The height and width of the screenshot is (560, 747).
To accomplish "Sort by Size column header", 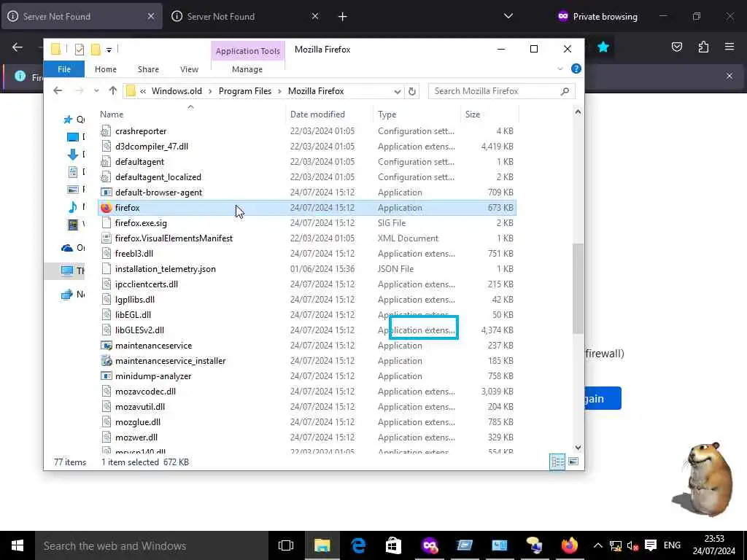I will coord(473,114).
